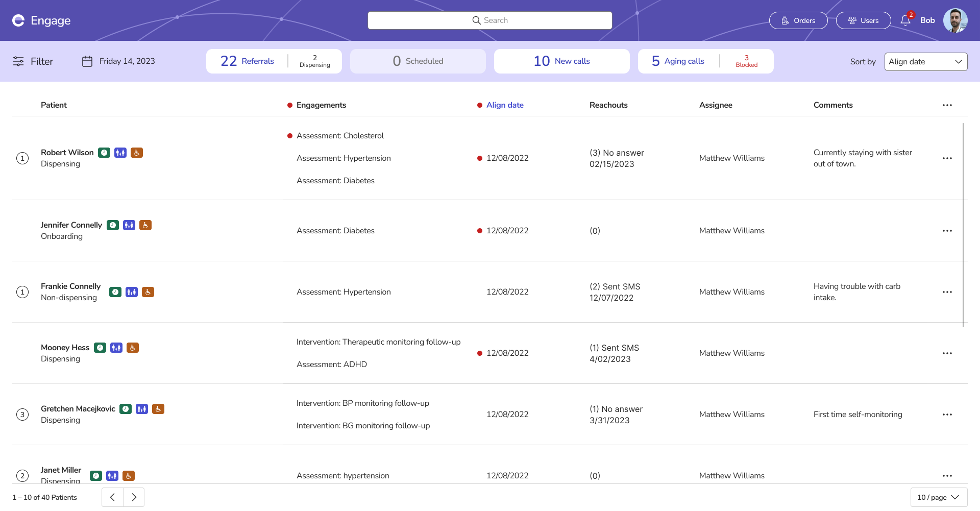Select the 5 Aging calls tab
The width and height of the screenshot is (980, 511).
pyautogui.click(x=678, y=61)
